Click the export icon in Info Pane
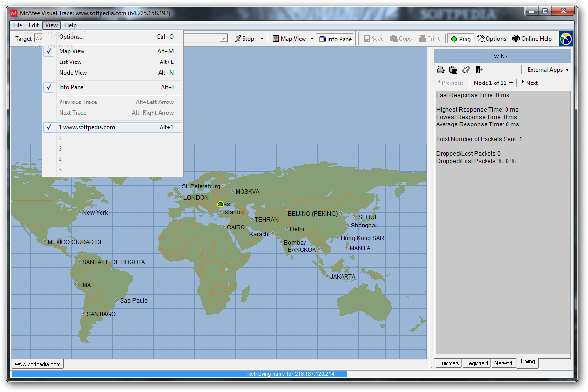588x392 pixels. pos(479,70)
